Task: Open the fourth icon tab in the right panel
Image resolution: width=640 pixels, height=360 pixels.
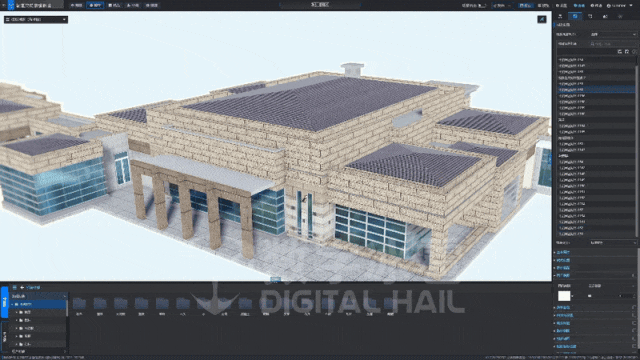Action: (605, 16)
